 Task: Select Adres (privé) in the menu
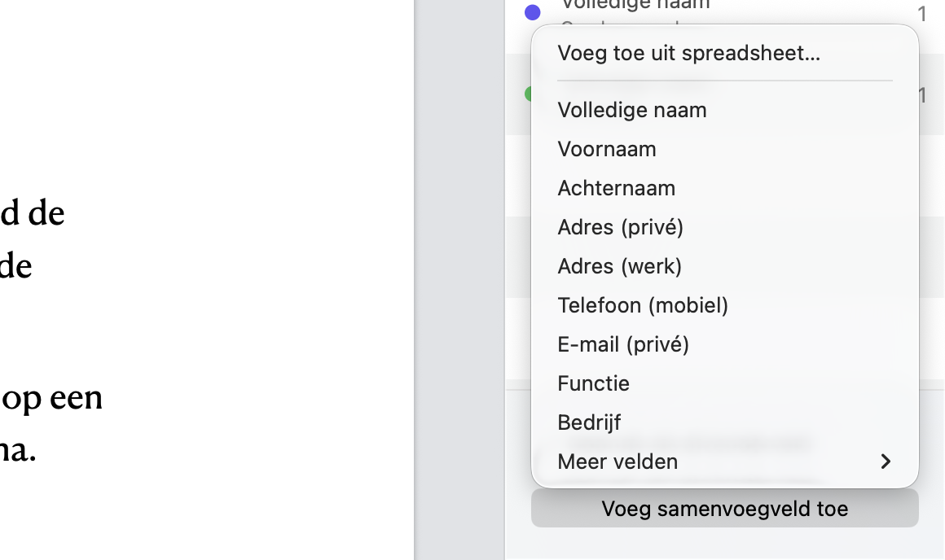pyautogui.click(x=621, y=227)
